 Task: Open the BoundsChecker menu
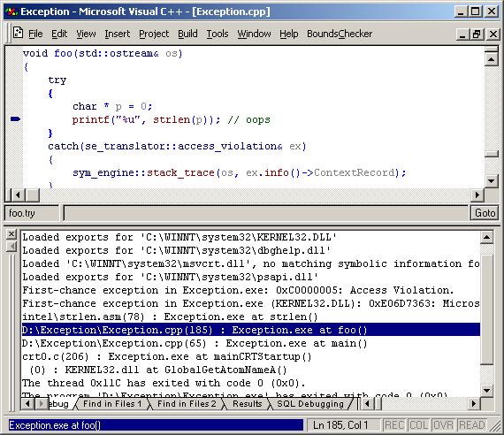point(340,34)
